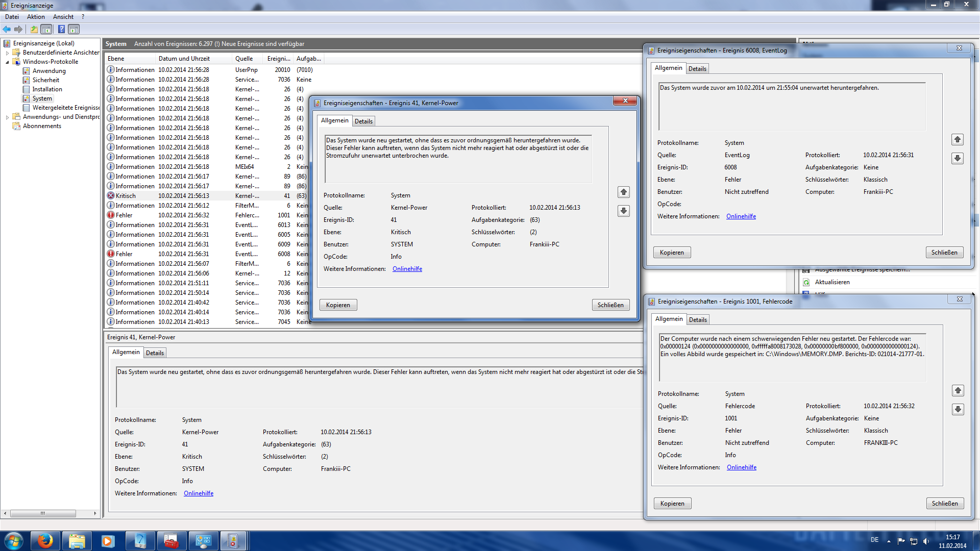
Task: Select Anwendung log in the tree
Action: click(x=49, y=71)
